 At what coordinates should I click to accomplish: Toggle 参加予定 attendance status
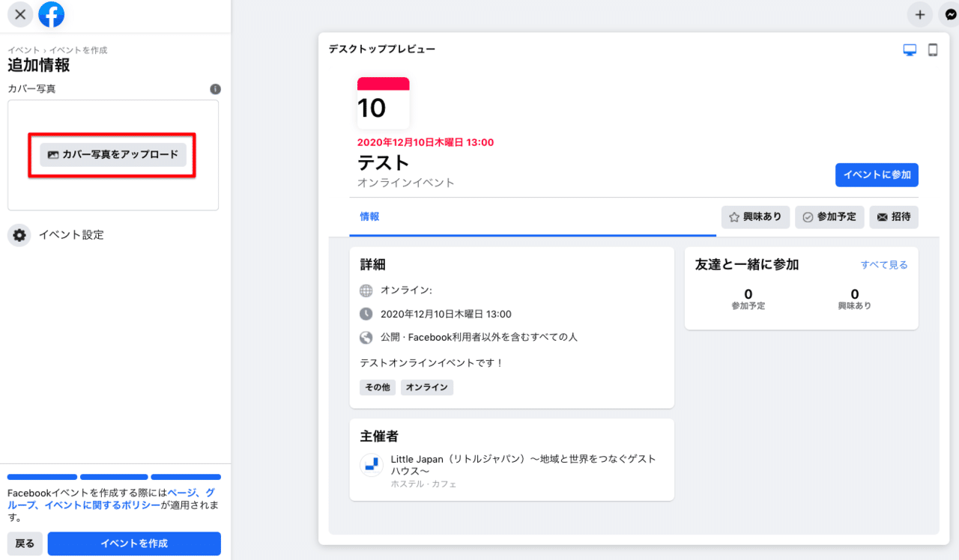pos(829,217)
